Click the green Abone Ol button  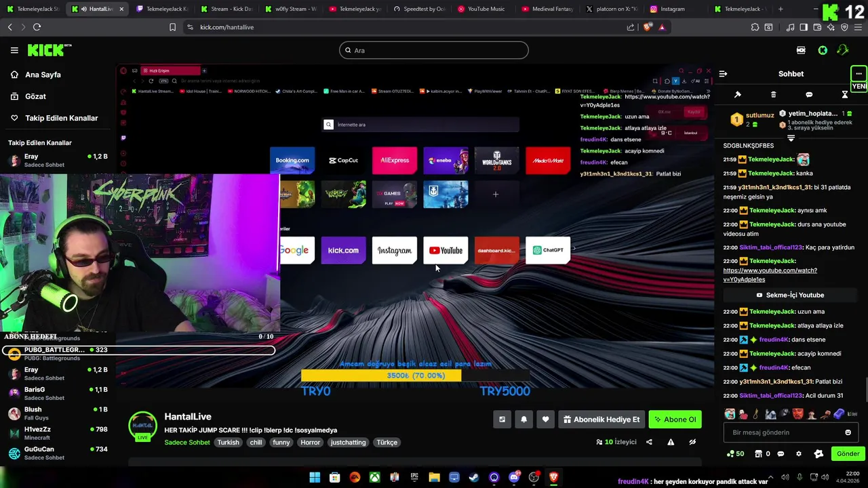[675, 420]
